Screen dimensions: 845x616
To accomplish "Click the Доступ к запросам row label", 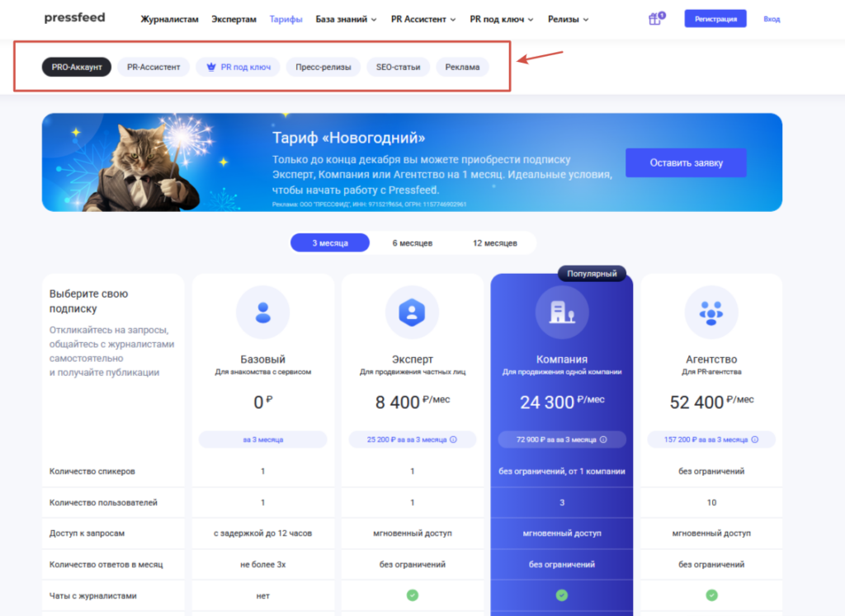I will [x=87, y=533].
